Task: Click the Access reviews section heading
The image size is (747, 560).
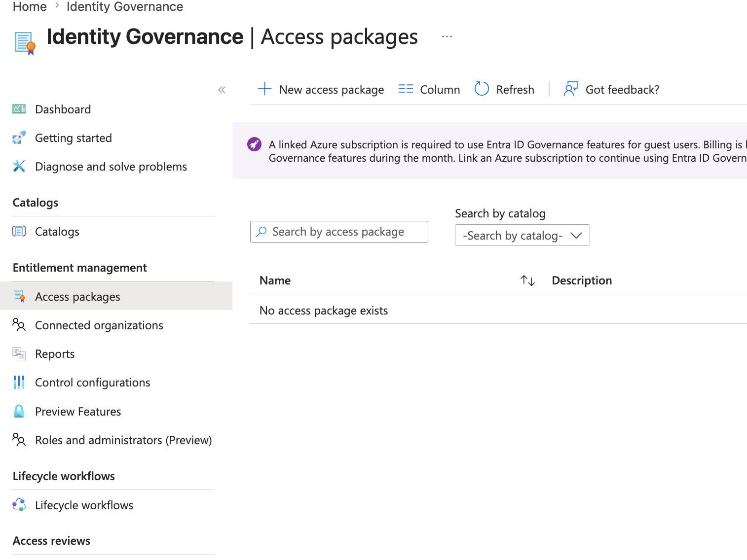Action: [51, 541]
